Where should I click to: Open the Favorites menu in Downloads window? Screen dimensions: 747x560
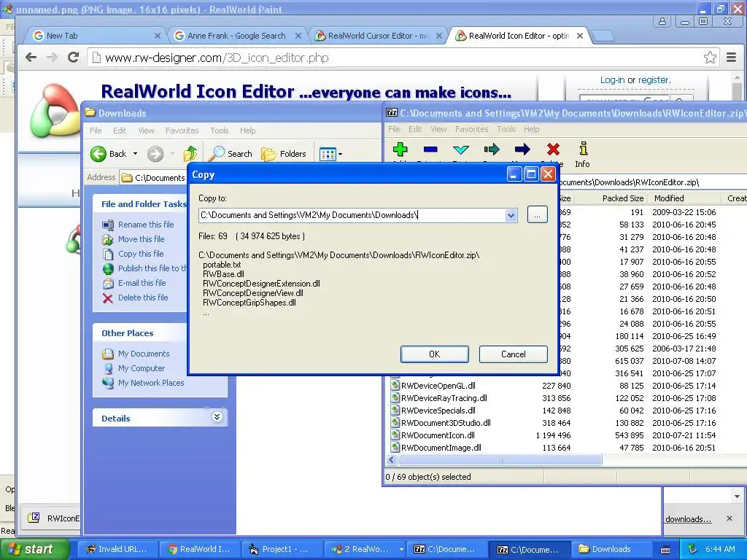pos(182,131)
